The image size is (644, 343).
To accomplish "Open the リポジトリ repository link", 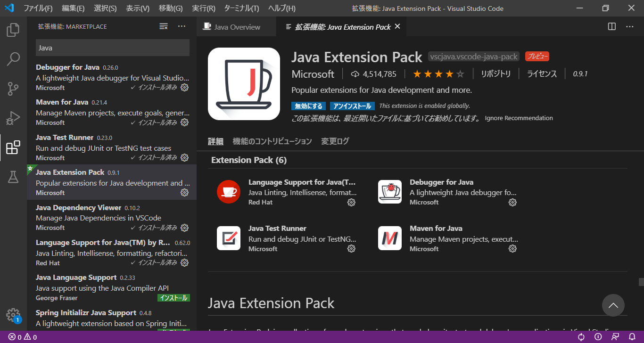I will pos(495,74).
